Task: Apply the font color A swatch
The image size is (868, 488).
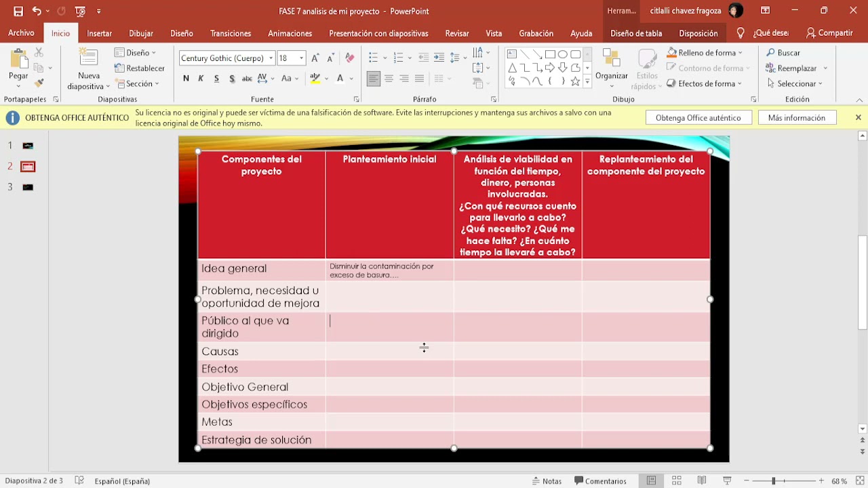Action: pos(340,79)
